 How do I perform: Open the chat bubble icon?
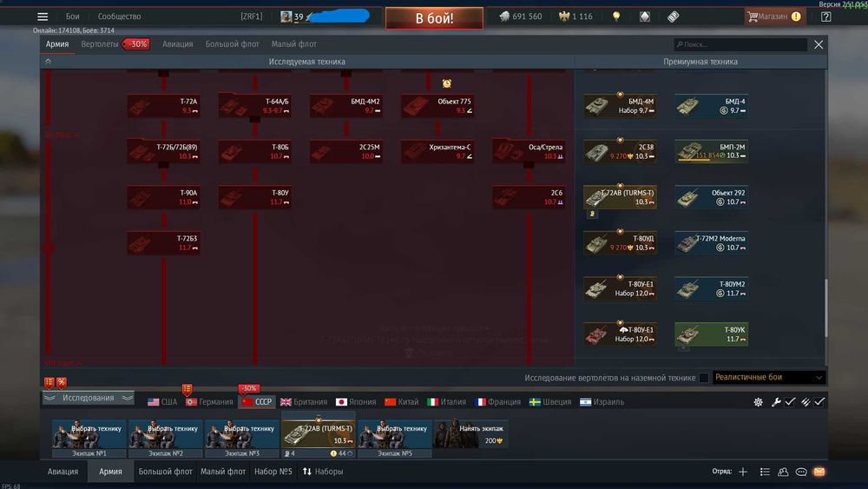(x=801, y=472)
